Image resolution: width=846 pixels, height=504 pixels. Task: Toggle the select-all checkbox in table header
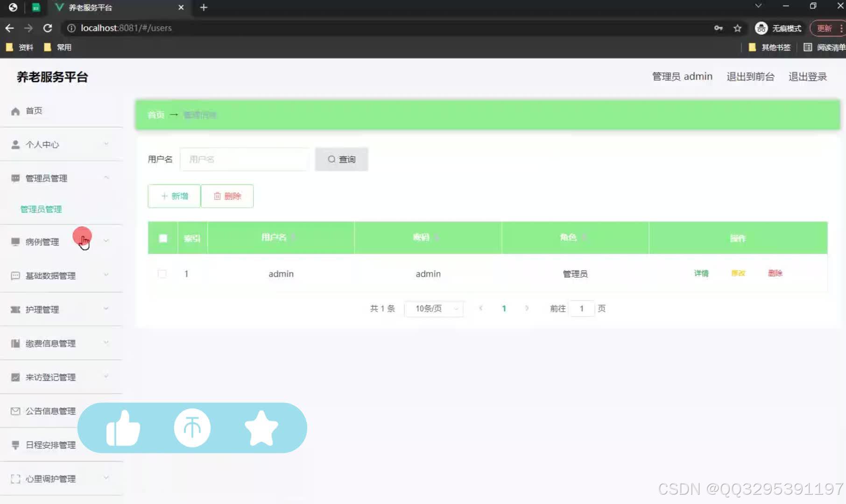point(163,238)
